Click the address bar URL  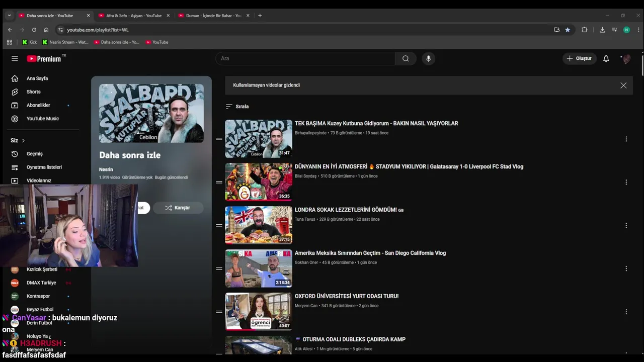(x=98, y=30)
